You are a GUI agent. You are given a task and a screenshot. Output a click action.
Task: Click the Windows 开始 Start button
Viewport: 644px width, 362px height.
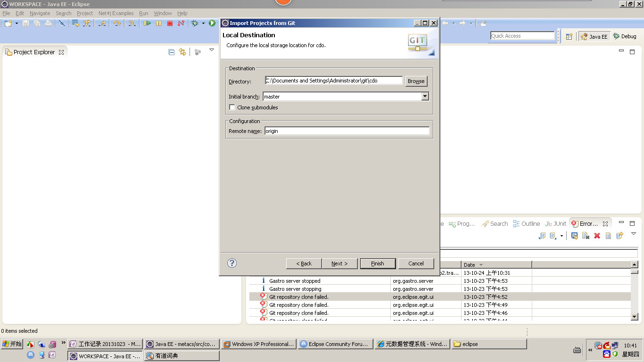12,344
